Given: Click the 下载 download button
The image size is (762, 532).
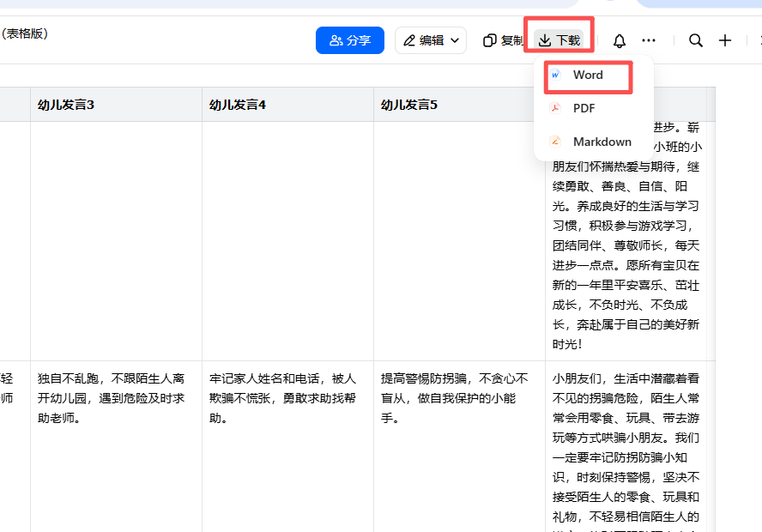Looking at the screenshot, I should pyautogui.click(x=559, y=40).
